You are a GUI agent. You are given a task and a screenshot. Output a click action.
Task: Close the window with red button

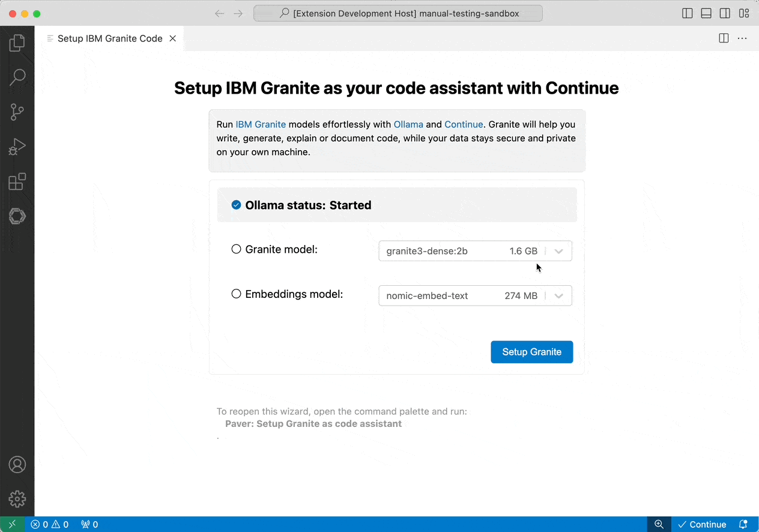click(13, 13)
